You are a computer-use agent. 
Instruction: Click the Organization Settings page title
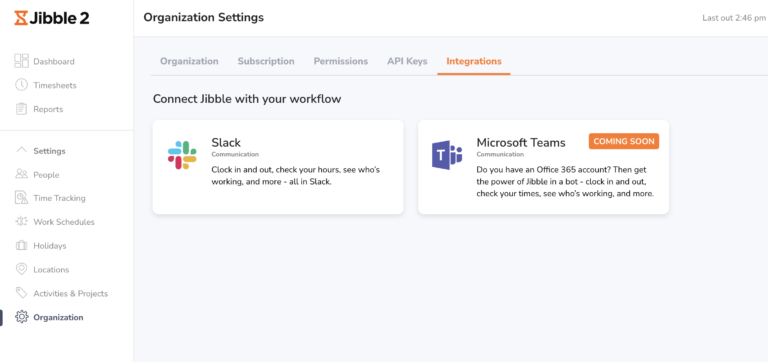pos(203,18)
